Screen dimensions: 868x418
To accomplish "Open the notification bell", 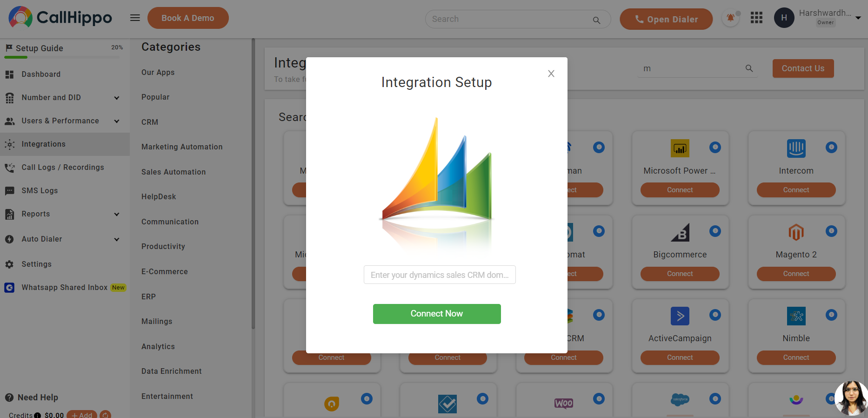I will click(731, 18).
